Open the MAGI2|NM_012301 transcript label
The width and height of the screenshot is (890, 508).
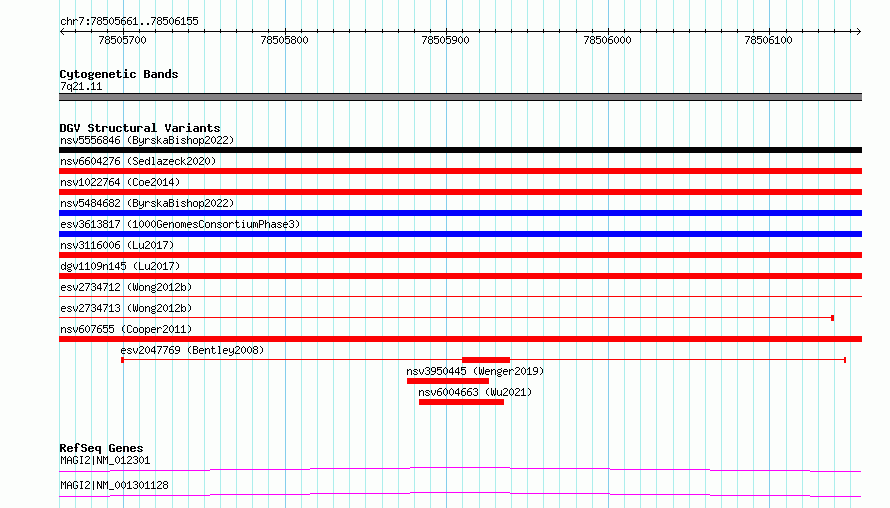(x=105, y=460)
